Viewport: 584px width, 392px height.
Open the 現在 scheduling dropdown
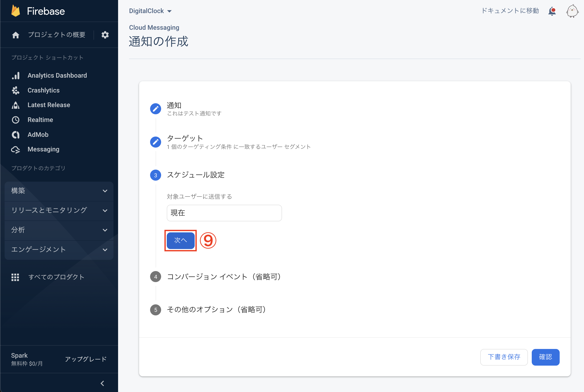click(224, 213)
